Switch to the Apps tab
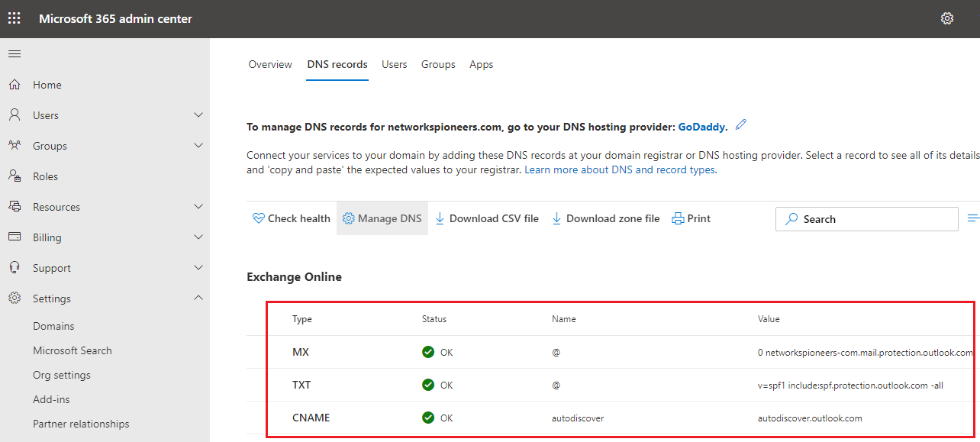980x442 pixels. [x=482, y=65]
